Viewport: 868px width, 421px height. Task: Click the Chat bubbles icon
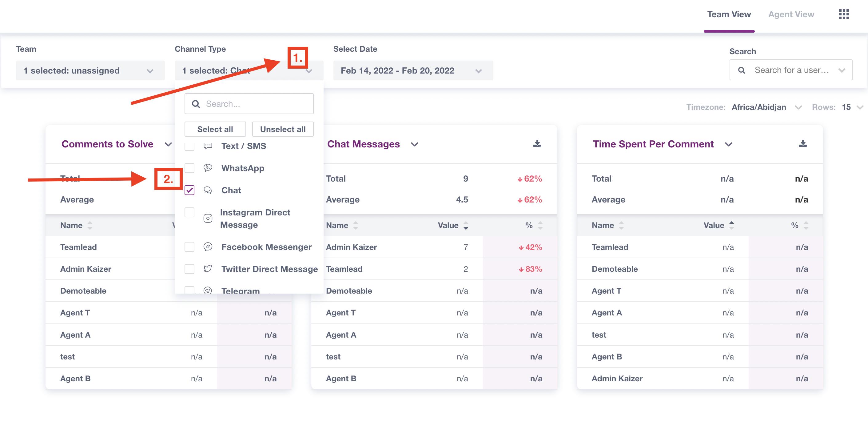coord(208,190)
